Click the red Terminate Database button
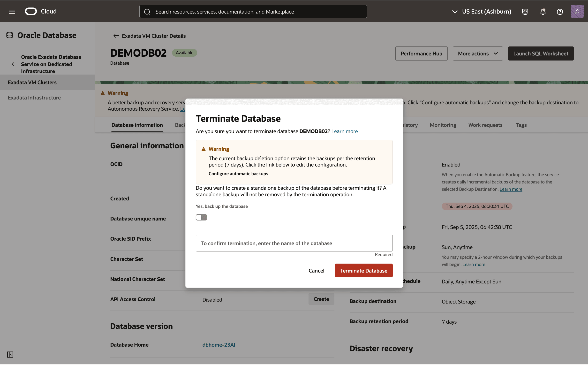The height and width of the screenshot is (365, 588). point(363,271)
